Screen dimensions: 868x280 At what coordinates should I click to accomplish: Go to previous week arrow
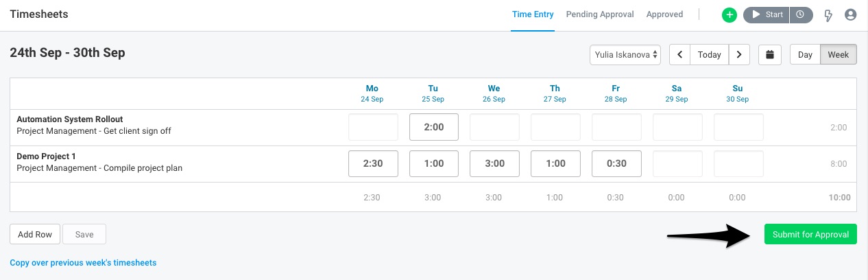(x=679, y=55)
